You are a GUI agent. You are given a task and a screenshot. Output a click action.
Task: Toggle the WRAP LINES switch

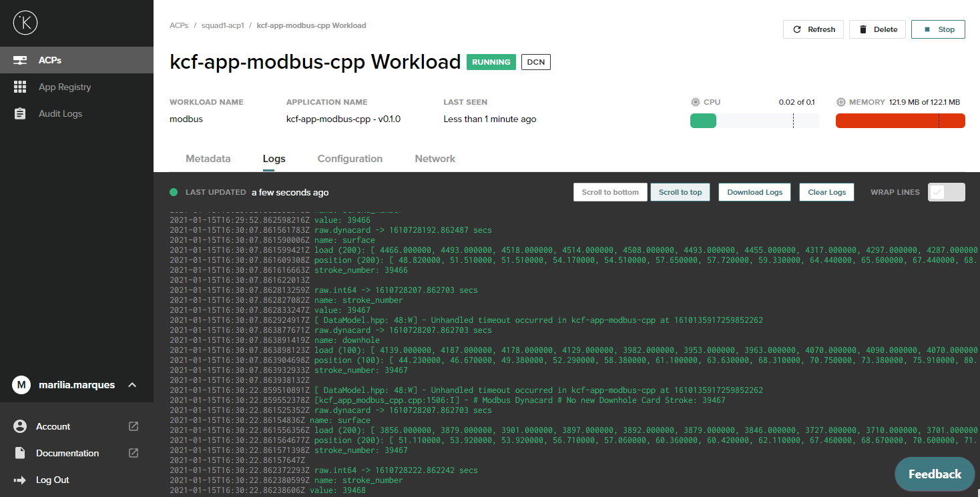coord(947,192)
